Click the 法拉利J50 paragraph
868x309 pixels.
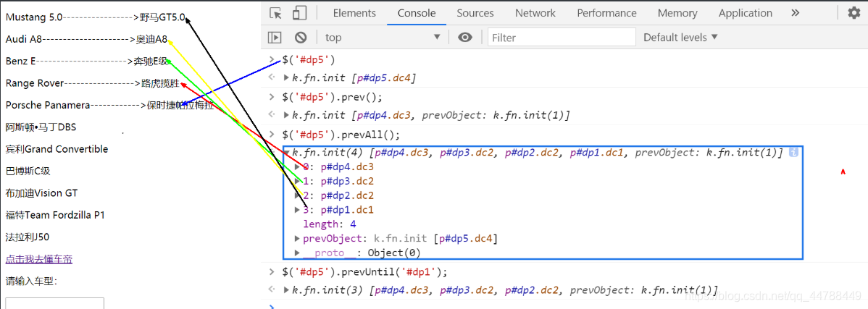pyautogui.click(x=28, y=237)
